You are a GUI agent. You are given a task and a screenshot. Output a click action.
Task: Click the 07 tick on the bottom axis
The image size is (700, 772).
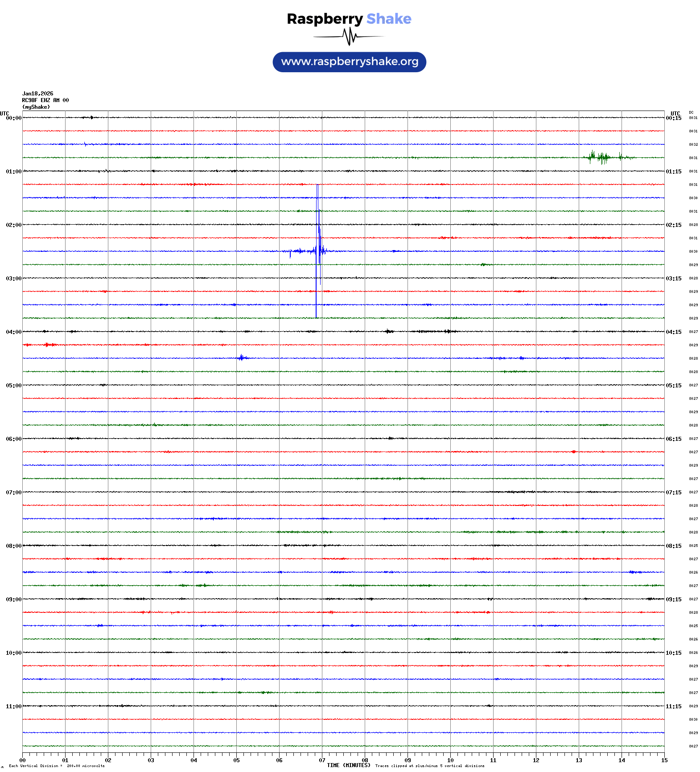[322, 760]
